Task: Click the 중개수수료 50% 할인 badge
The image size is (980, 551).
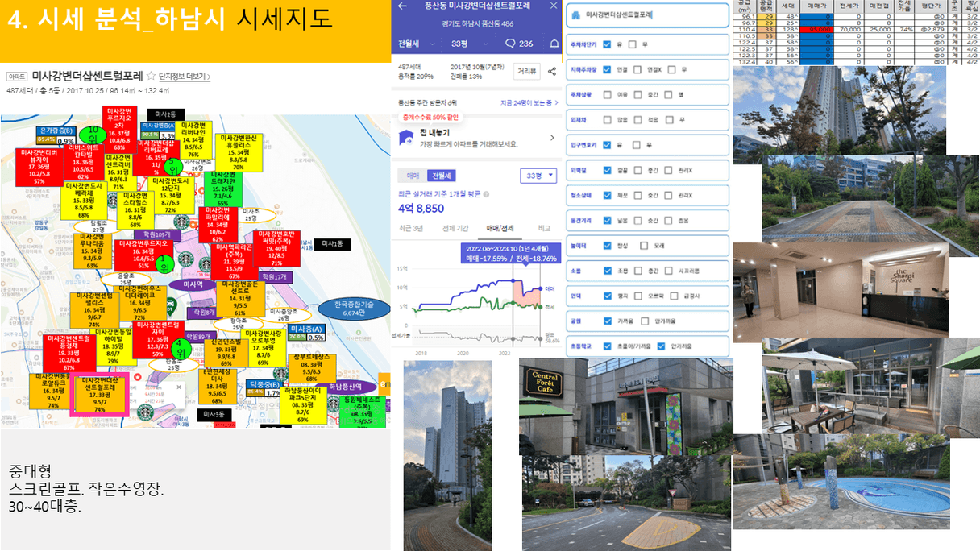Action: pyautogui.click(x=430, y=116)
